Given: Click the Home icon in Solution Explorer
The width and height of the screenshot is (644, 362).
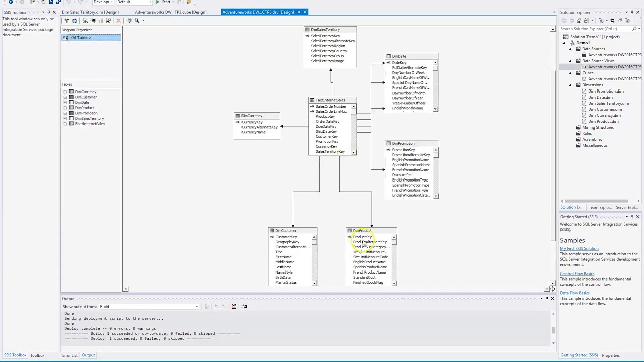Looking at the screenshot, I should 579,21.
